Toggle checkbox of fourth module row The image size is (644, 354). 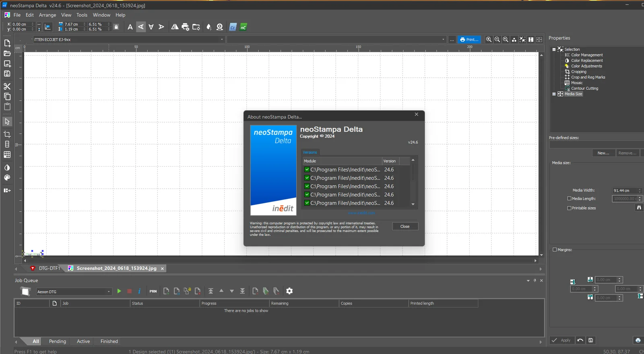click(307, 195)
